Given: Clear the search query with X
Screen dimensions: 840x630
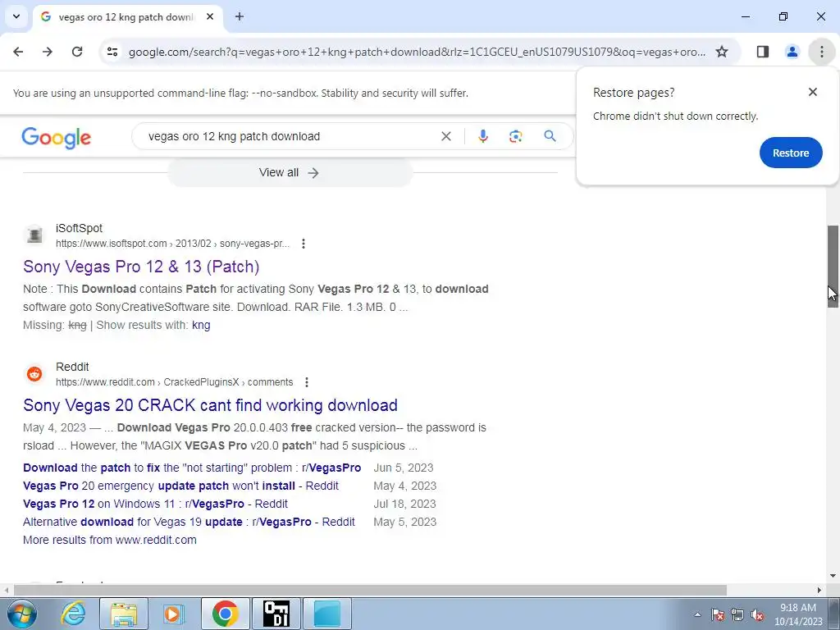Looking at the screenshot, I should 445,136.
